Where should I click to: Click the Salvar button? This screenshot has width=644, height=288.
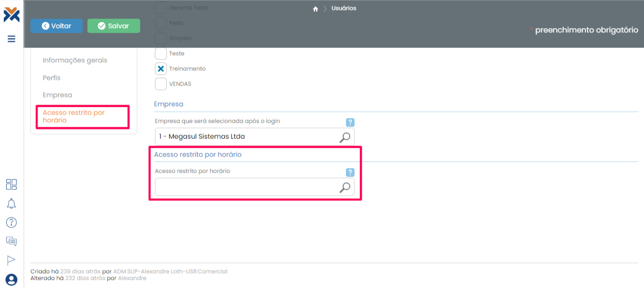click(114, 26)
